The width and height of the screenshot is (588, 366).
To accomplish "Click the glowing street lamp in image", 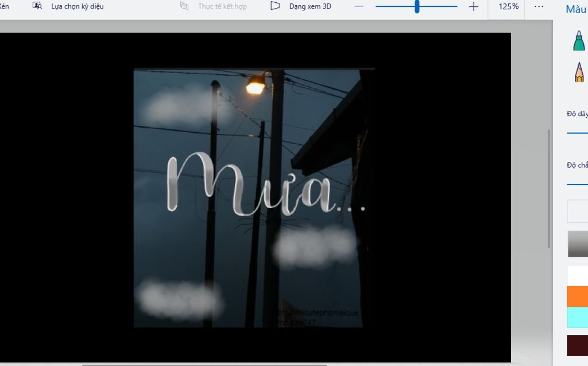I will 256,85.
